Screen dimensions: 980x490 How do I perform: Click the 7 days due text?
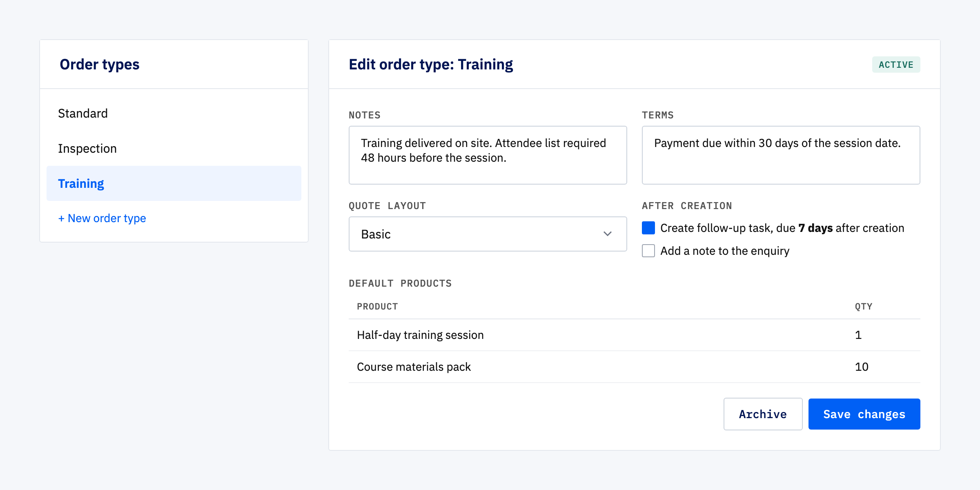815,228
